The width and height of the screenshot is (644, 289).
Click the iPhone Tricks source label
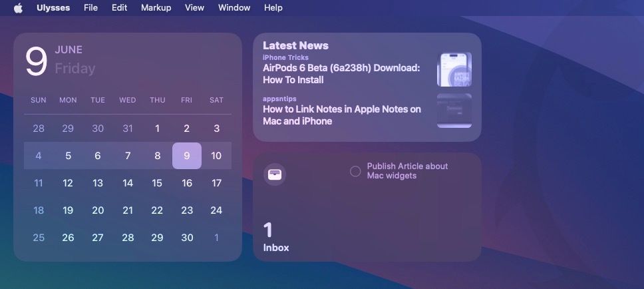[285, 57]
